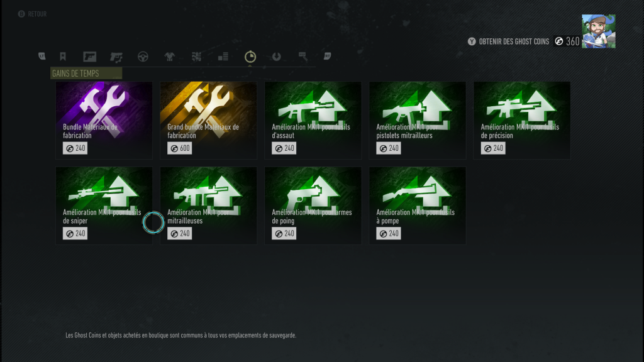This screenshot has width=644, height=362.
Task: Select the weapons pistol category icon
Action: pos(89,57)
